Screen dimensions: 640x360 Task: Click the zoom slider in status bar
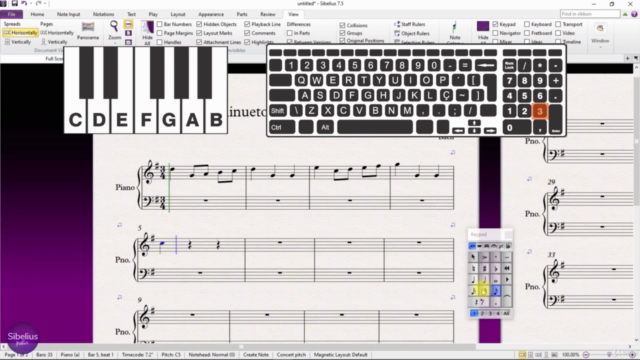609,355
